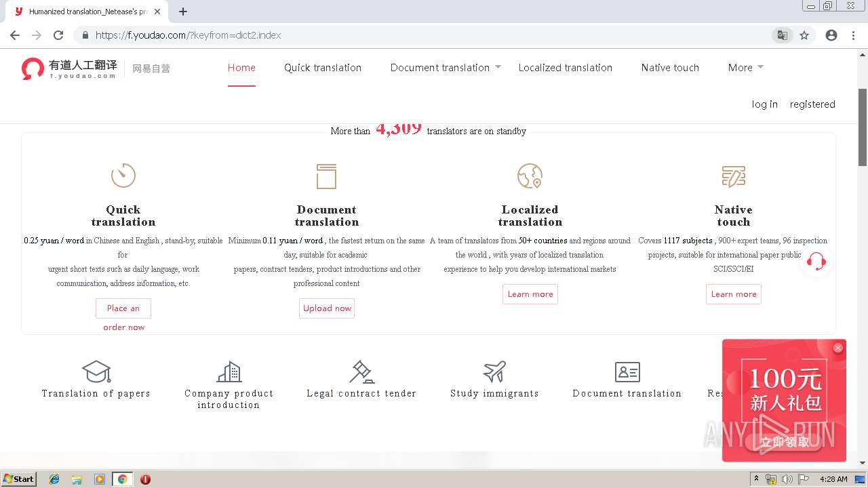Open the More nav item
Screen dimensions: 868x488
coord(741,68)
